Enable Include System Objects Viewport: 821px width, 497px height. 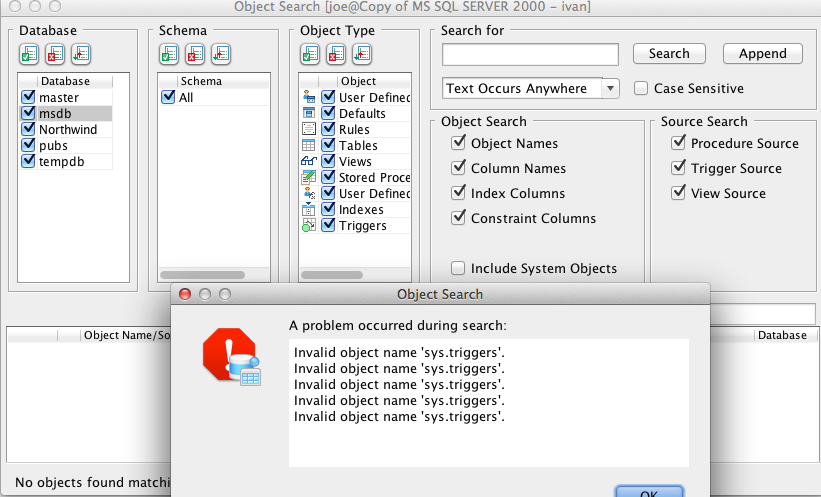pos(458,268)
